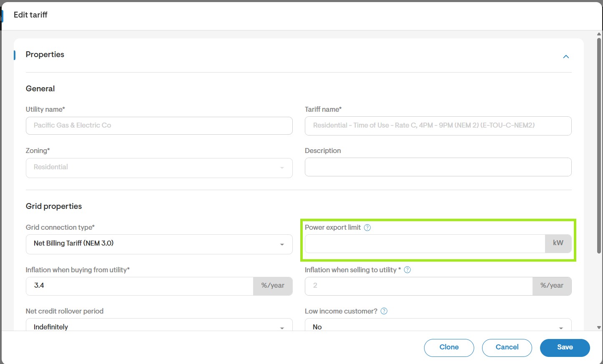603x364 pixels.
Task: Click the "Grid properties" heading text
Action: (54, 206)
